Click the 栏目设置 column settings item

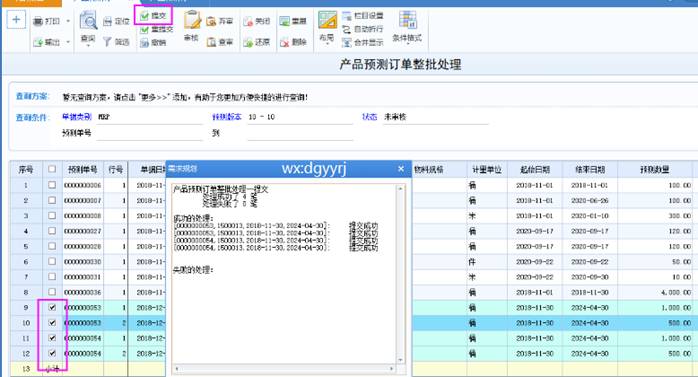coord(363,16)
